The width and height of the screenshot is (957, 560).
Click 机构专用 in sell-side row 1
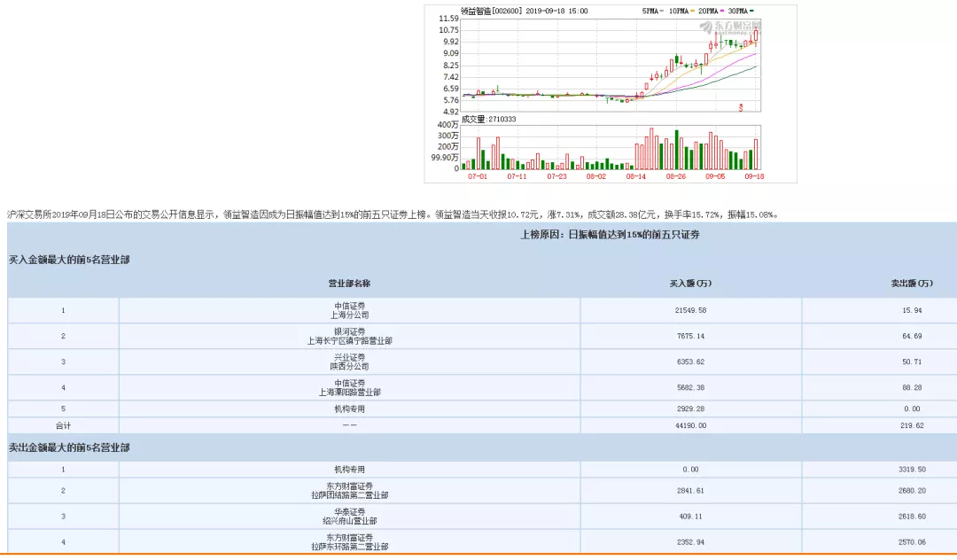point(349,470)
